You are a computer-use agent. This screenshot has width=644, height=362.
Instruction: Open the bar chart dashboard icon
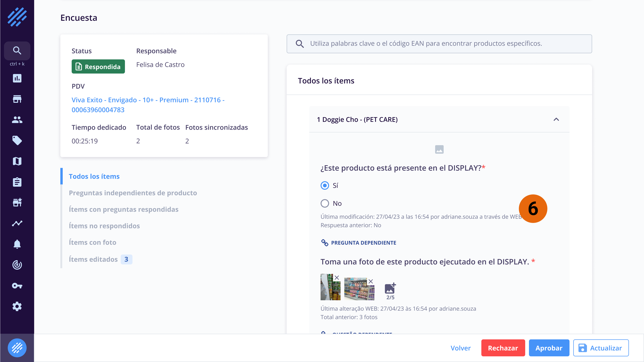17,78
